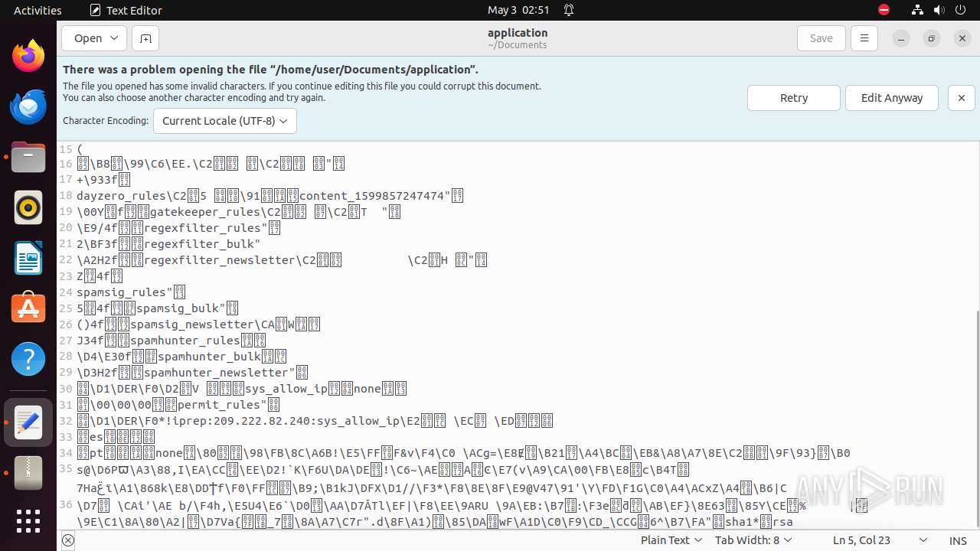Open LibreOffice Writer from the dock

coord(28,258)
